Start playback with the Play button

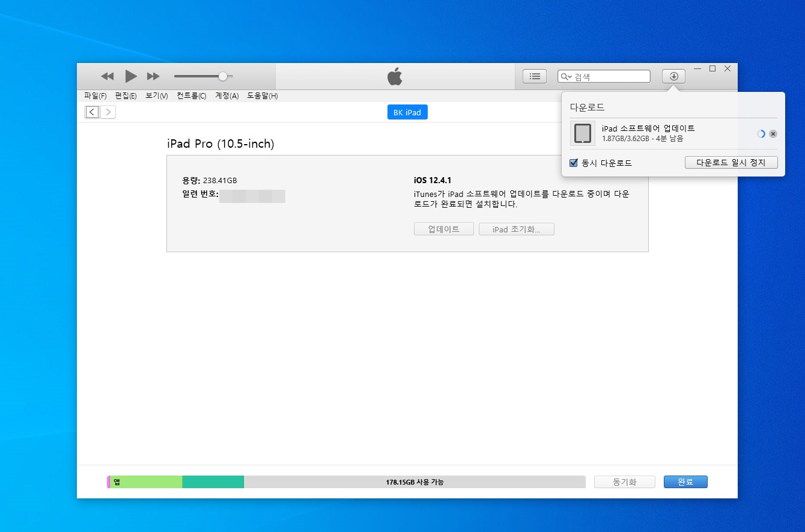(x=131, y=76)
